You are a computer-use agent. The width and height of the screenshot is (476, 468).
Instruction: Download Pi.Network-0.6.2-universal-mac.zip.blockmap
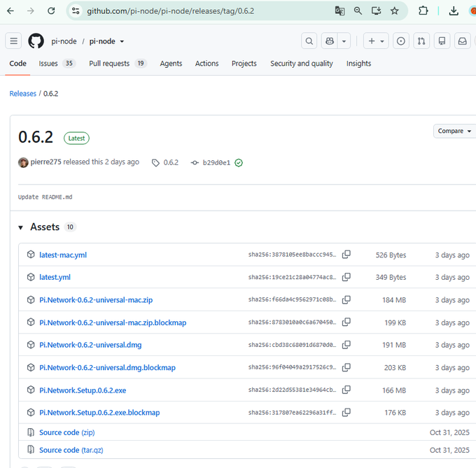click(113, 322)
